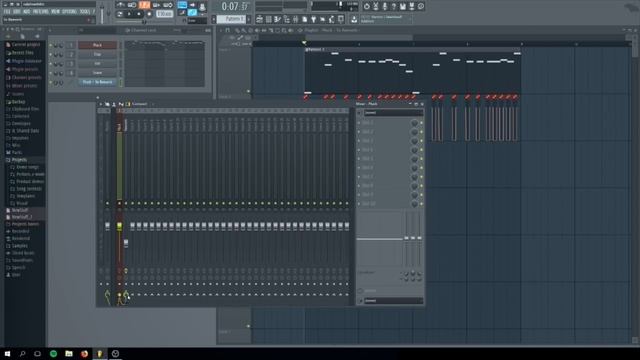
Task: Click the next pattern arrow
Action: [x=249, y=19]
